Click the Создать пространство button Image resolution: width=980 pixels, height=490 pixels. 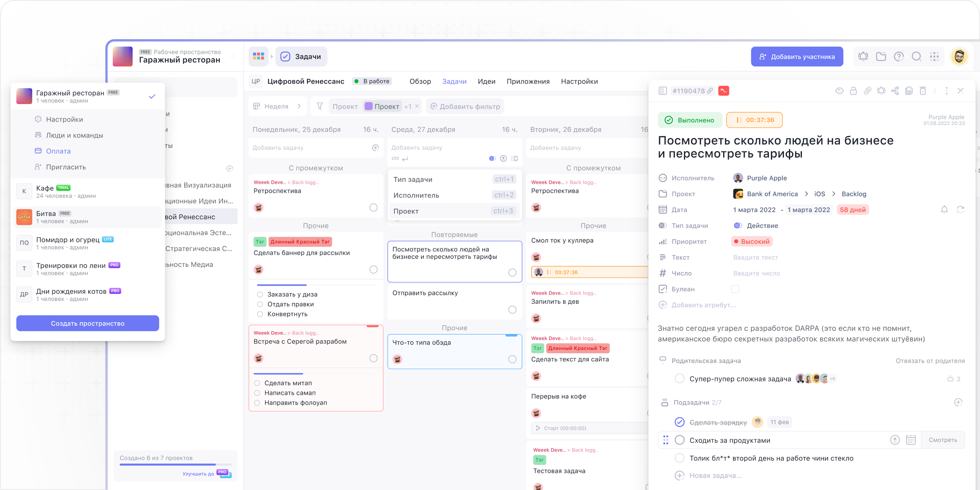(88, 323)
